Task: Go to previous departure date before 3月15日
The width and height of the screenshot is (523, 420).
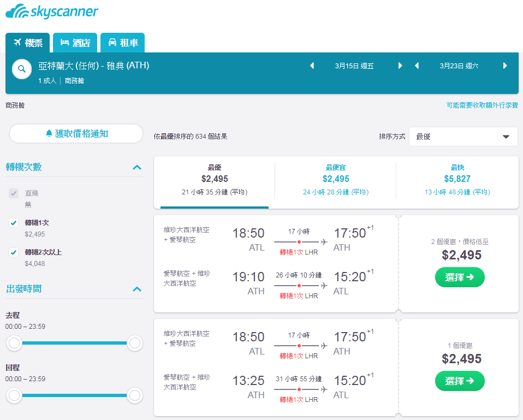Action: (312, 66)
